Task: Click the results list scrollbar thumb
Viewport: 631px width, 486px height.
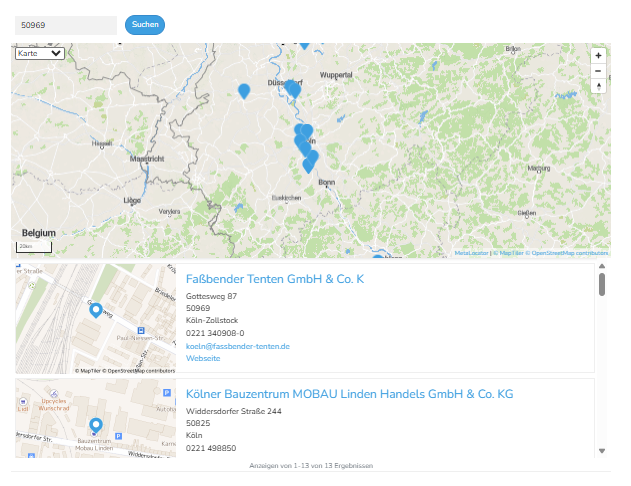Action: point(602,285)
